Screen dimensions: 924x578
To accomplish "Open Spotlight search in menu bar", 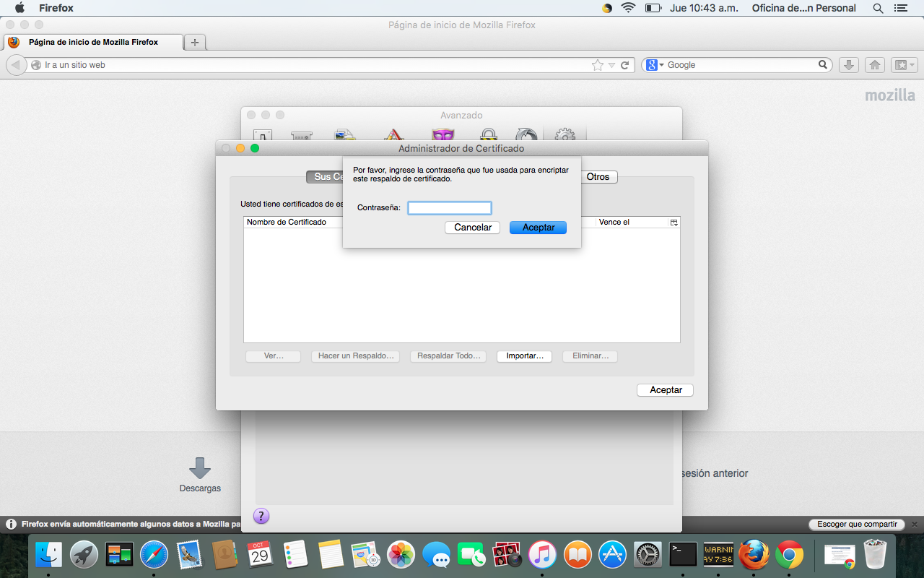I will (878, 8).
